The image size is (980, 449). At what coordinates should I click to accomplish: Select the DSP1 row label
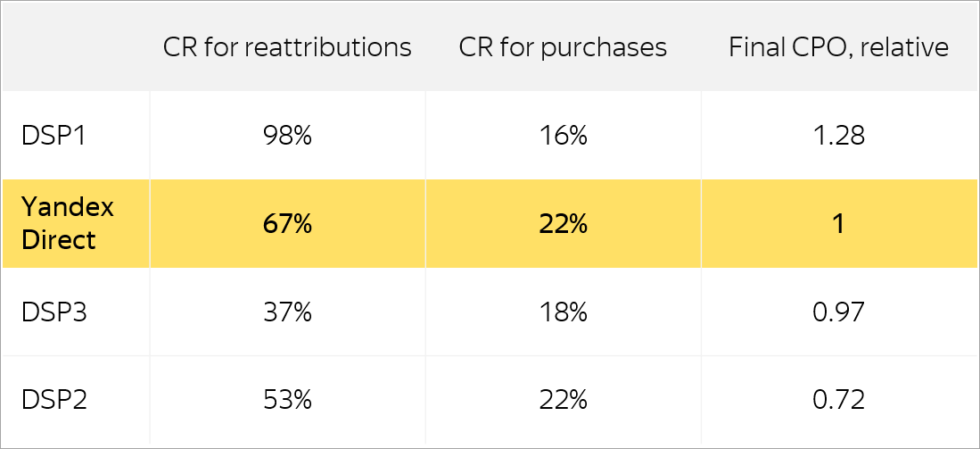(x=54, y=136)
